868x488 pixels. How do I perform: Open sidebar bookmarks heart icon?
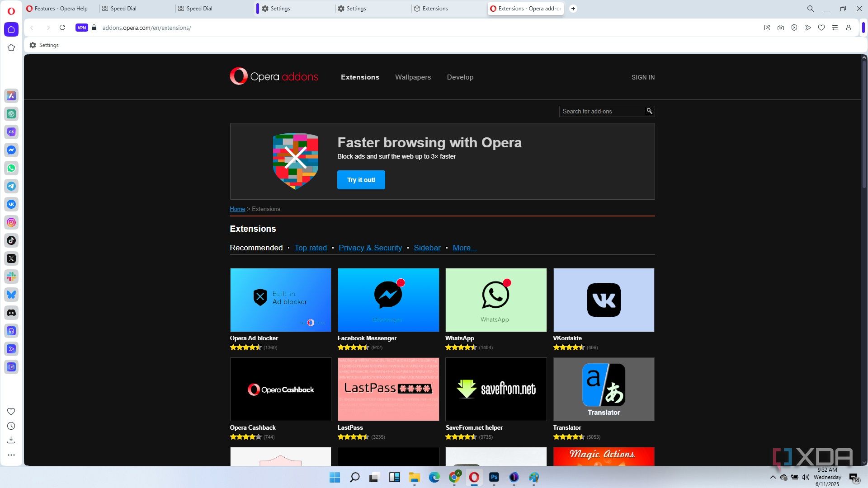pos(11,412)
